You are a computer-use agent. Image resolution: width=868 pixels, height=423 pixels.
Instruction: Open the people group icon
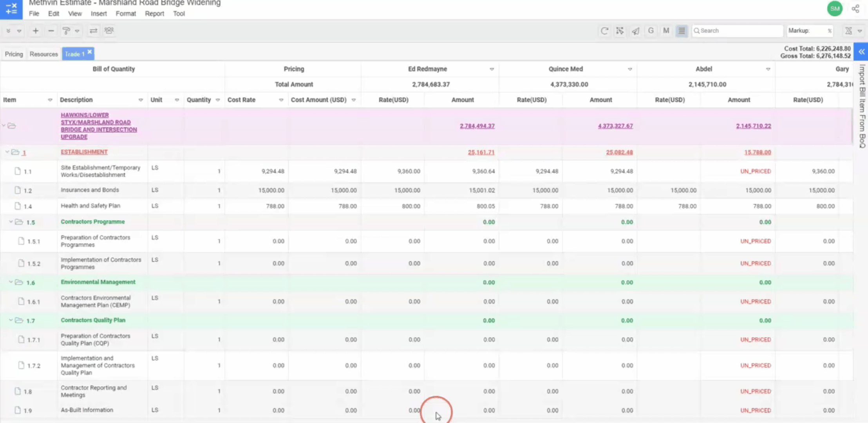click(x=109, y=31)
